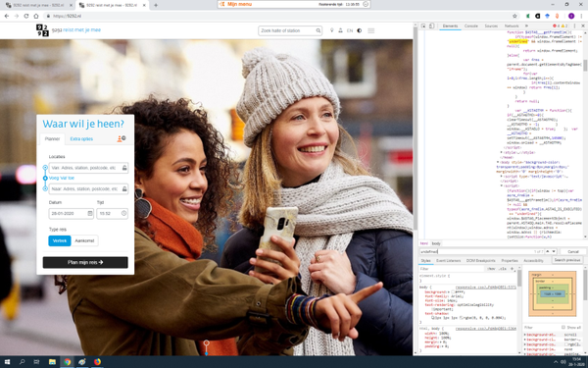Switch language with the EN link
Image resolution: width=588 pixels, height=368 pixels.
(350, 30)
